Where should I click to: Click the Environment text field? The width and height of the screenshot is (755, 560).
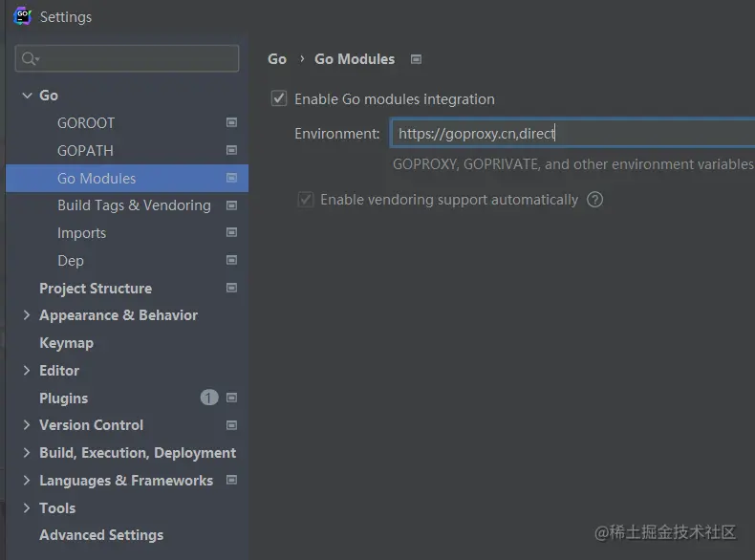573,134
